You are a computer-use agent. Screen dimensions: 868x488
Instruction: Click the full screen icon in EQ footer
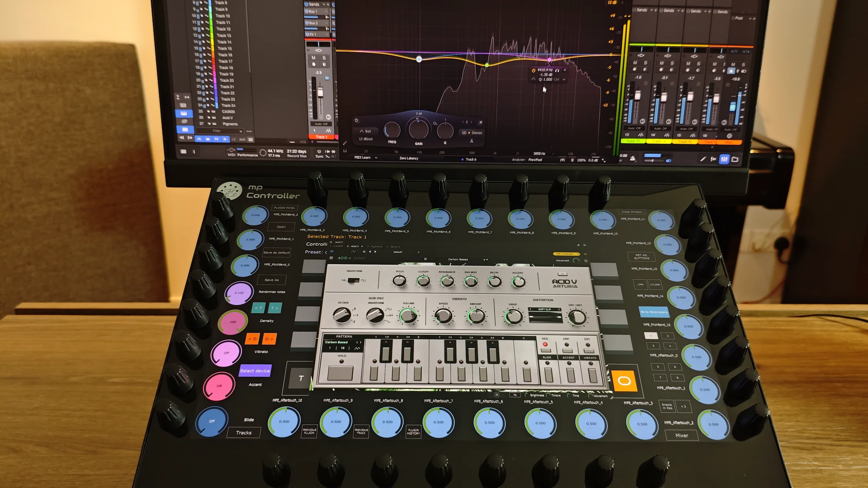[604, 160]
